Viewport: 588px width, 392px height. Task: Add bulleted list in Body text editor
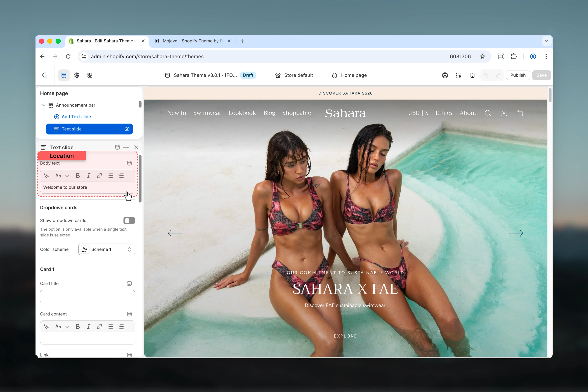110,176
